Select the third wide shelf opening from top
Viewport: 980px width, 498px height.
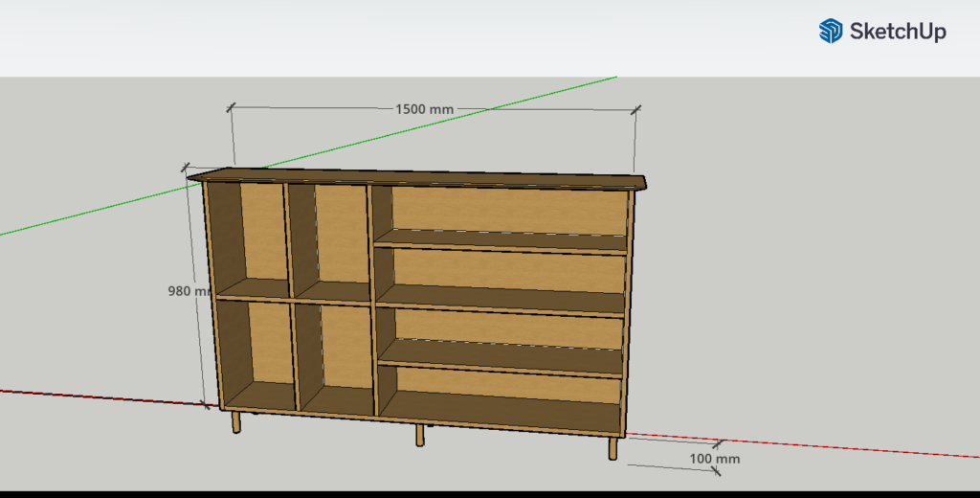click(502, 330)
